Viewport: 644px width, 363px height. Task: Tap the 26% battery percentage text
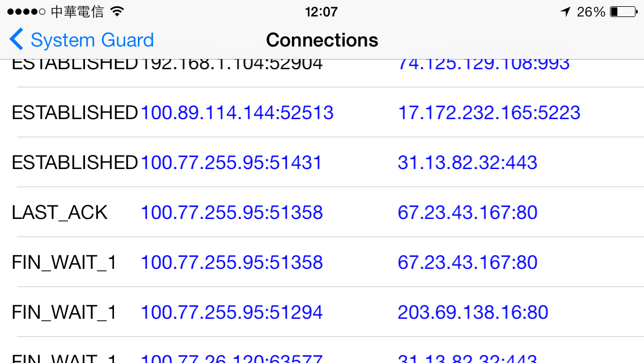[x=591, y=12]
